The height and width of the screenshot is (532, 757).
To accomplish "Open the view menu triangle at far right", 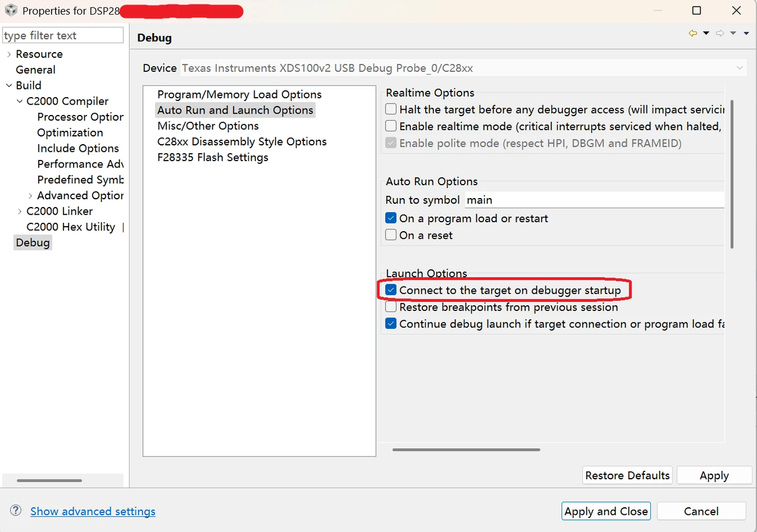I will click(x=746, y=34).
